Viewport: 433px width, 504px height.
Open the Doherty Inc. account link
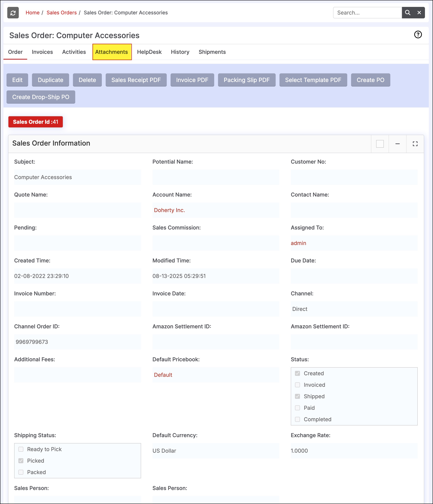(169, 210)
